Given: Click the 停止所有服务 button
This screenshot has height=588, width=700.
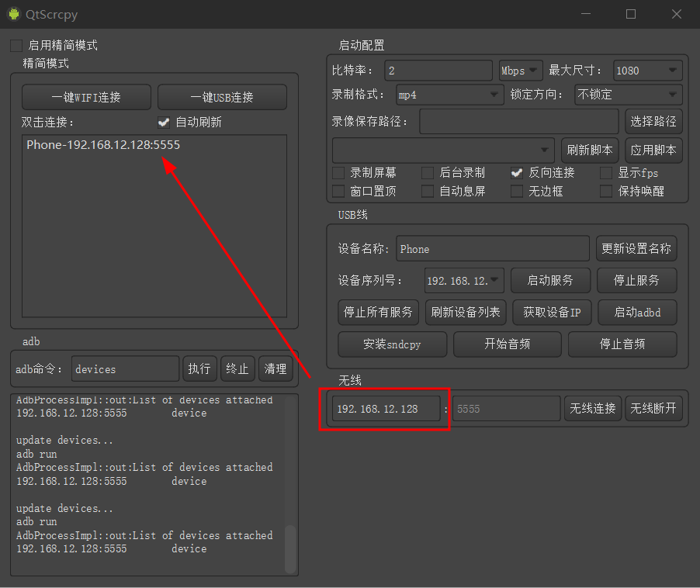Looking at the screenshot, I should 378,313.
